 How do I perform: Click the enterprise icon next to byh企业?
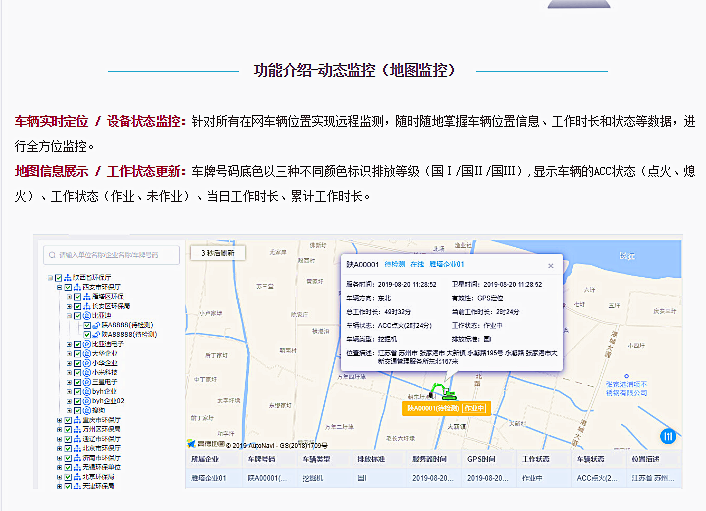pos(85,391)
